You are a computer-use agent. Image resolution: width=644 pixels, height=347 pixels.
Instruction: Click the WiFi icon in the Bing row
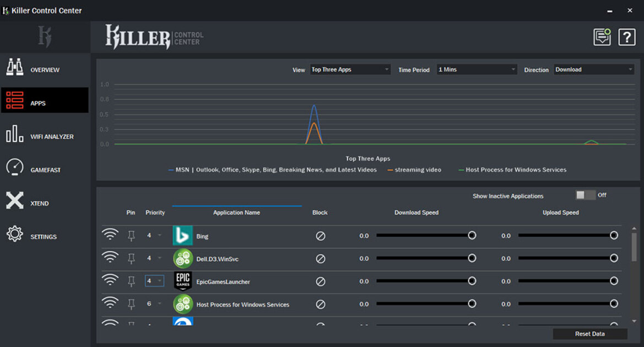tap(110, 235)
